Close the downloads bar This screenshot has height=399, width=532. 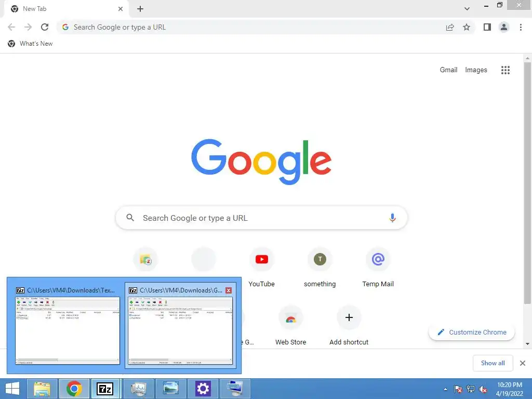coord(523,363)
